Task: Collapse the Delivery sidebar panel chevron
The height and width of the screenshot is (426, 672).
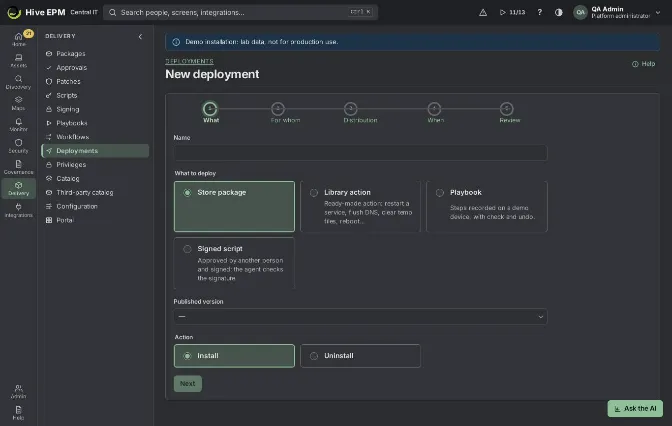Action: coord(140,37)
